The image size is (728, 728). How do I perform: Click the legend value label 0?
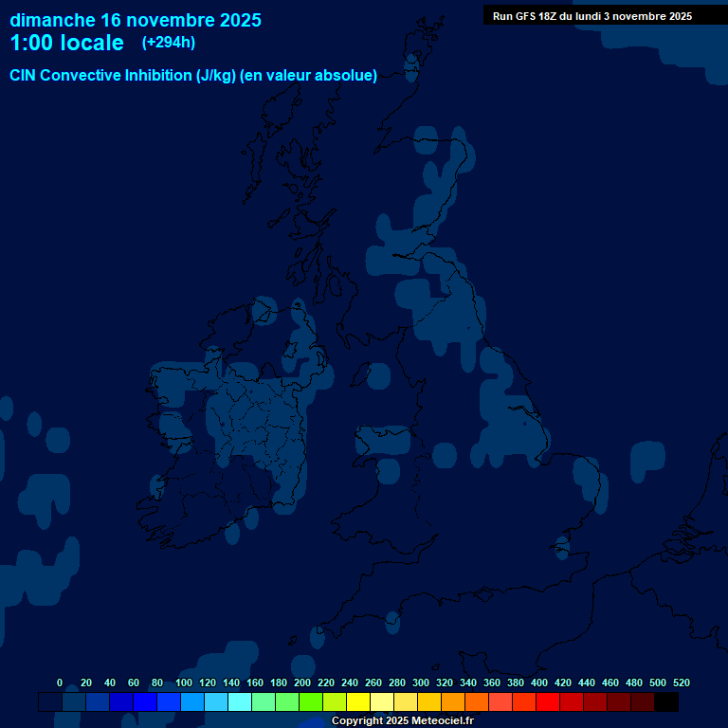(60, 682)
